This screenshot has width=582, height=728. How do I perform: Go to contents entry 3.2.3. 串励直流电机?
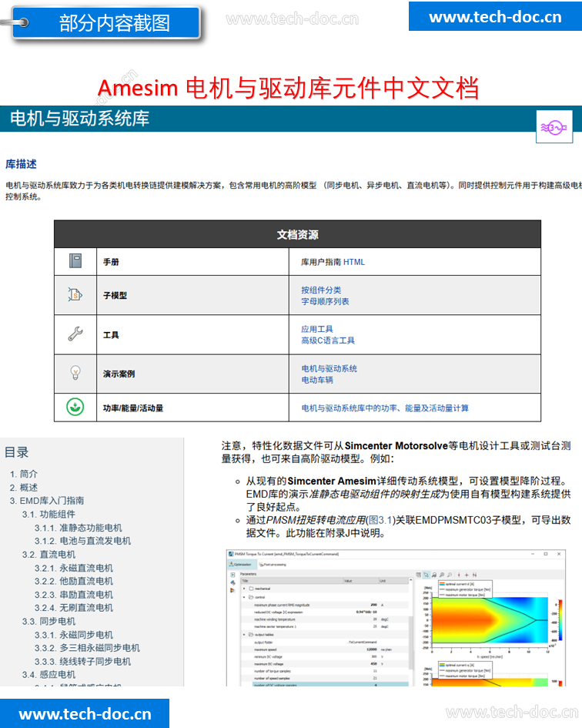coord(74,594)
